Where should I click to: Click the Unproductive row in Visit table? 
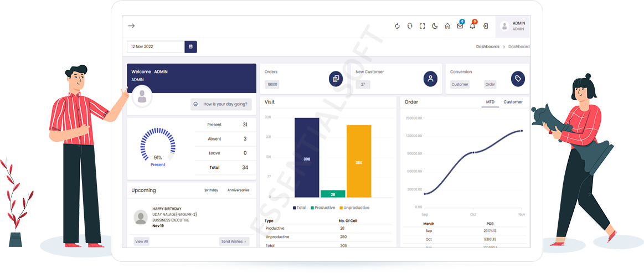click(x=328, y=237)
